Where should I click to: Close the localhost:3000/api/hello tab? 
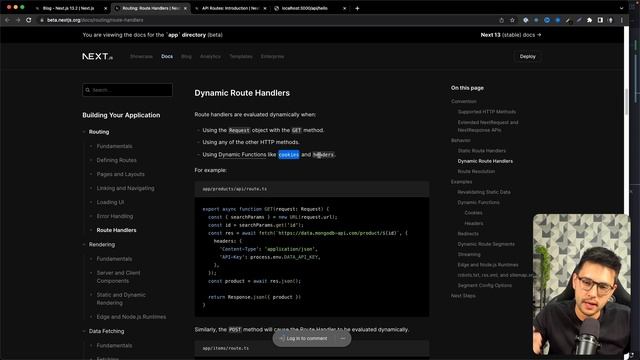344,8
